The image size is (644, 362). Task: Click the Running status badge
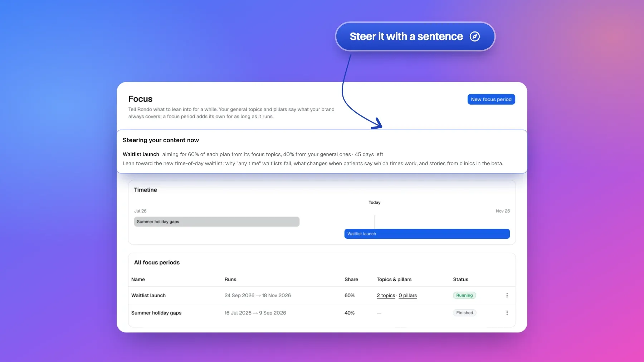click(x=464, y=296)
